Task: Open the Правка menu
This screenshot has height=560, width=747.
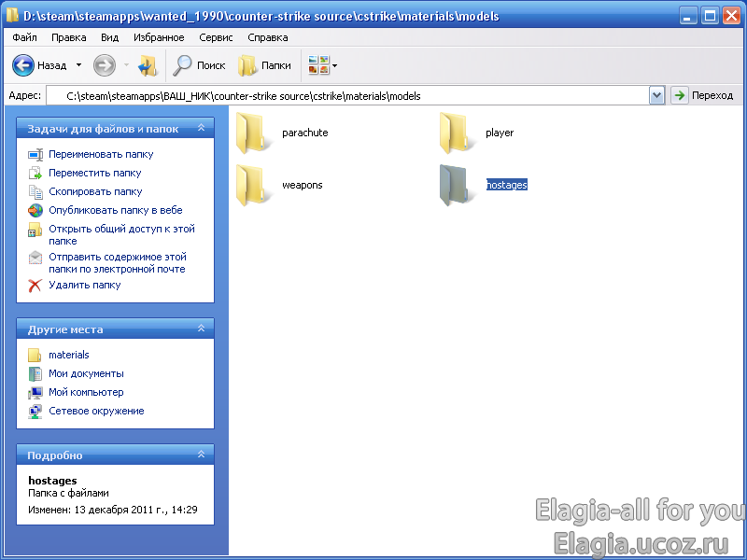Action: [x=68, y=37]
